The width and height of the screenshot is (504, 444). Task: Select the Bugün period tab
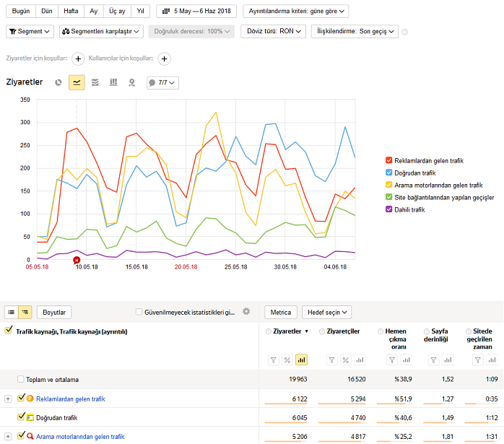click(x=21, y=12)
